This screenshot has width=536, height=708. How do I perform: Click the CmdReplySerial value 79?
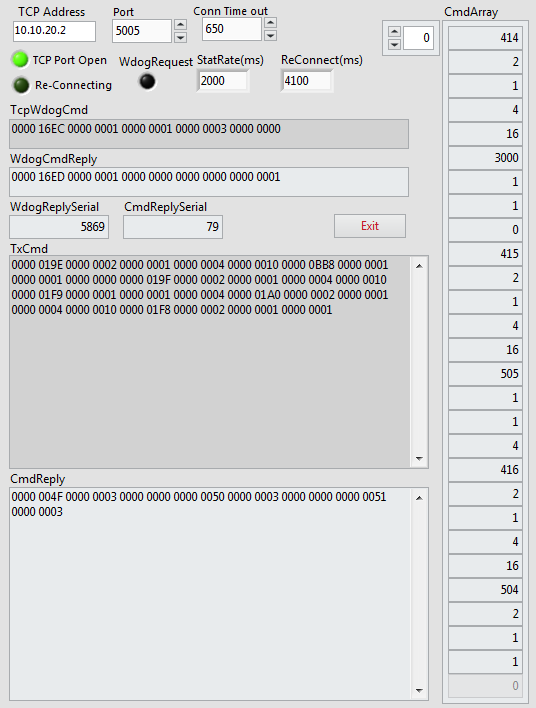(173, 227)
